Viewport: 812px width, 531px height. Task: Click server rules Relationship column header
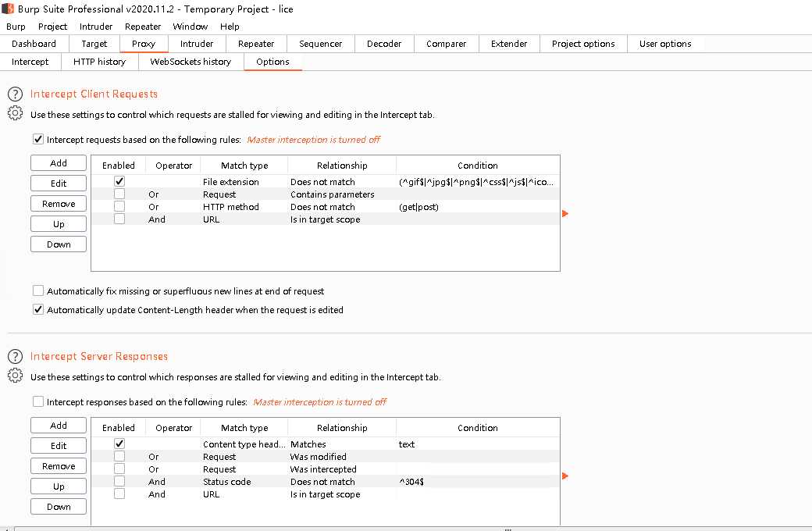point(342,427)
